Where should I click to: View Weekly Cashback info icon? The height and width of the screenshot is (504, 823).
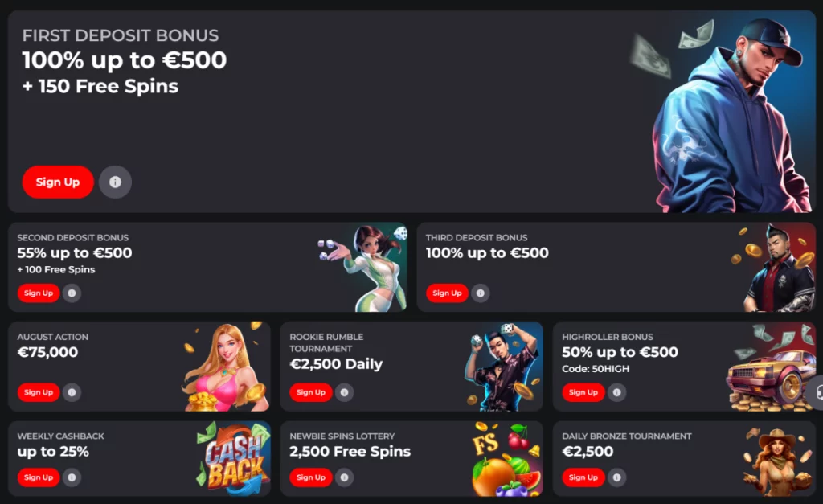(x=72, y=477)
